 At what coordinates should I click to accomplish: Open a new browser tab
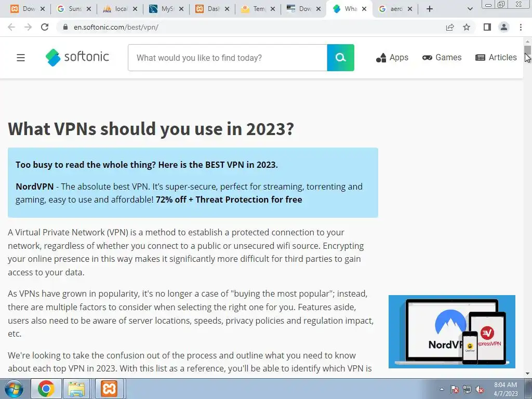click(430, 9)
